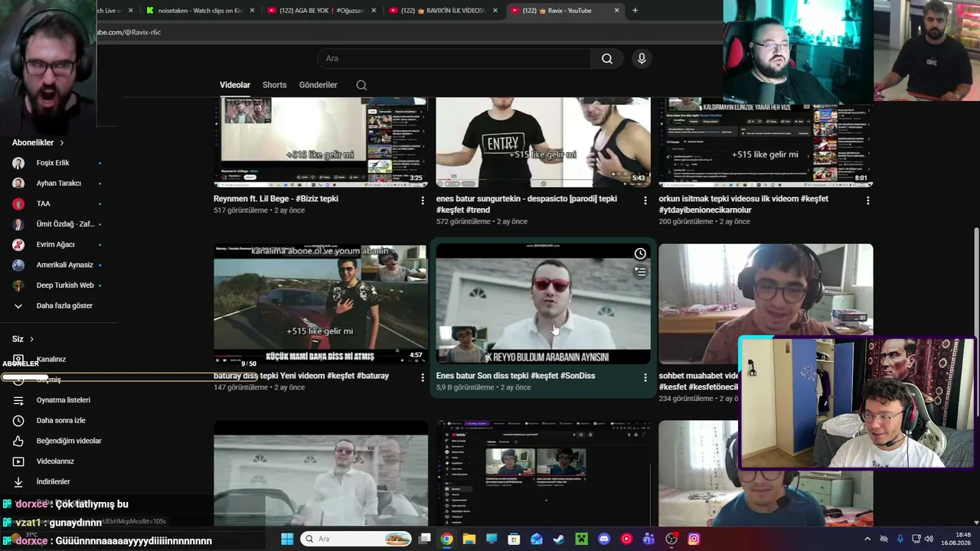This screenshot has height=551, width=980.
Task: Click the YouTube search magnifier button
Action: (607, 59)
